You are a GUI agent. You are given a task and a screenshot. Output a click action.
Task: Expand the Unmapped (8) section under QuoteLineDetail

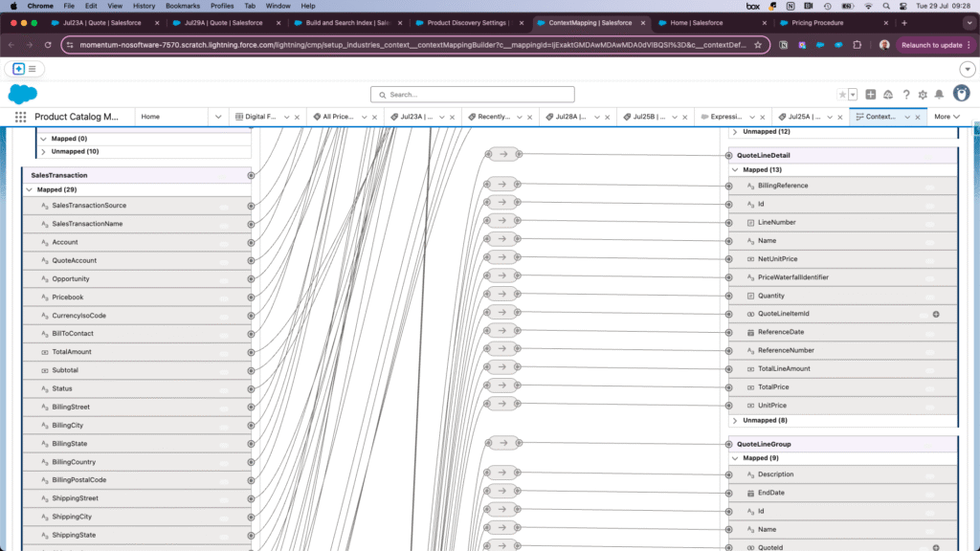click(735, 420)
